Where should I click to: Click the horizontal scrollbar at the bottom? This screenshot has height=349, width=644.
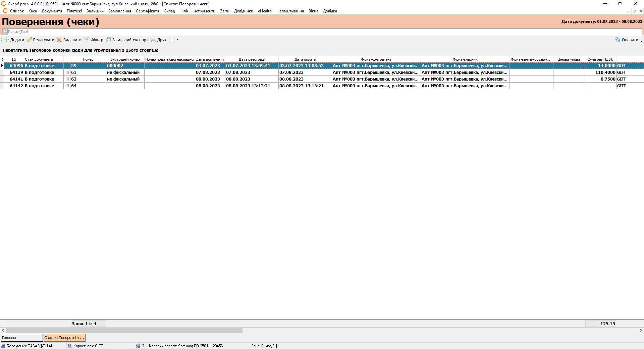coord(124,331)
